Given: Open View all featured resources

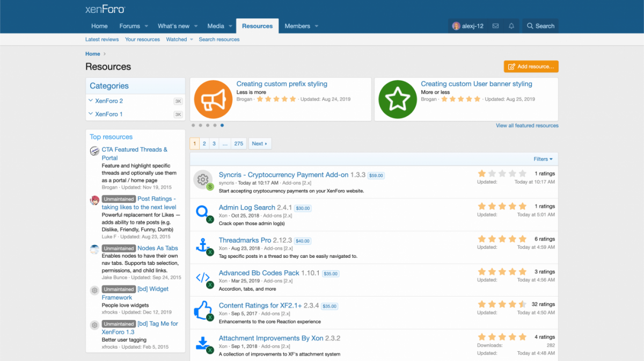Looking at the screenshot, I should click(527, 126).
